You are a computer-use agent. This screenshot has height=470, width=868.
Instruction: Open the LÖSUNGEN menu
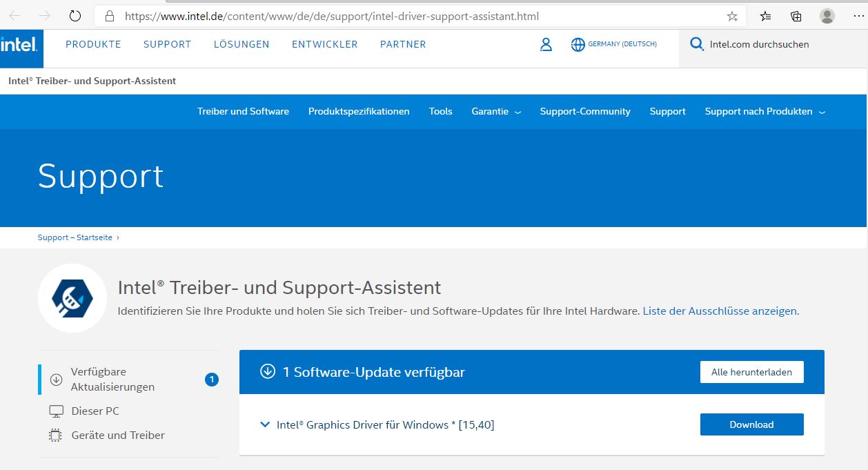[x=241, y=44]
